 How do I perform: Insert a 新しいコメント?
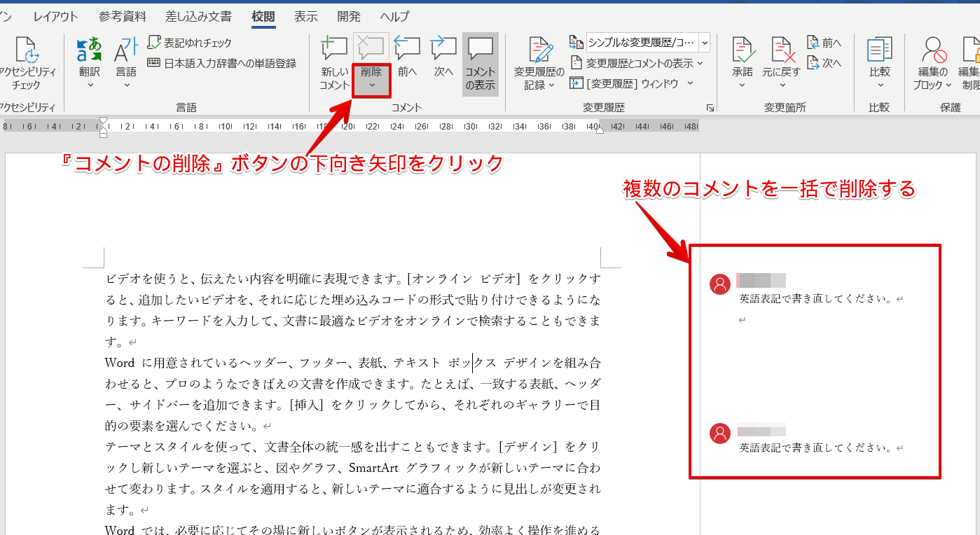point(334,63)
